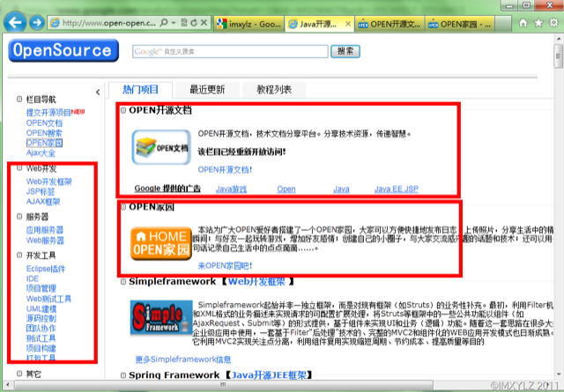Viewport: 564px width, 392px height.
Task: Open a new blank tab
Action: 503,24
